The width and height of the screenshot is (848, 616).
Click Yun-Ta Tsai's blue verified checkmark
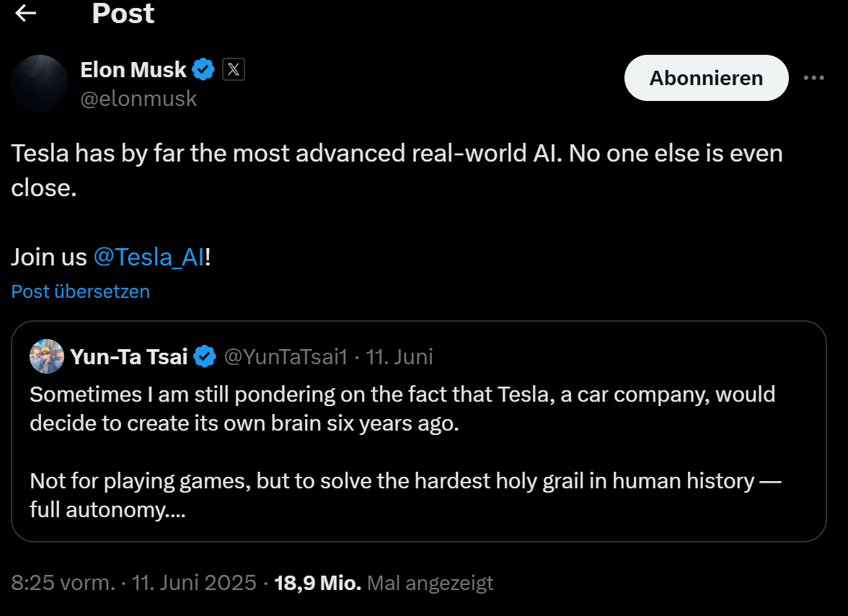pyautogui.click(x=206, y=356)
